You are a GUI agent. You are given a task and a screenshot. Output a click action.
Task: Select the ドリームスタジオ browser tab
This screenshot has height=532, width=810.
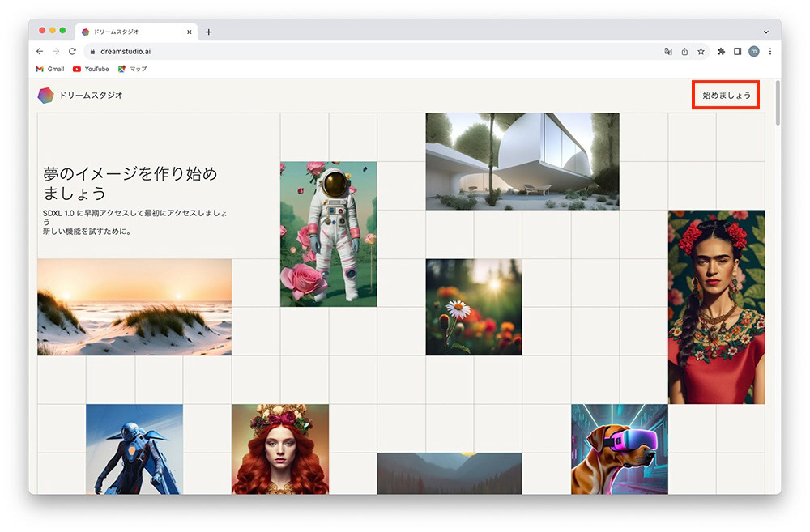pos(137,32)
